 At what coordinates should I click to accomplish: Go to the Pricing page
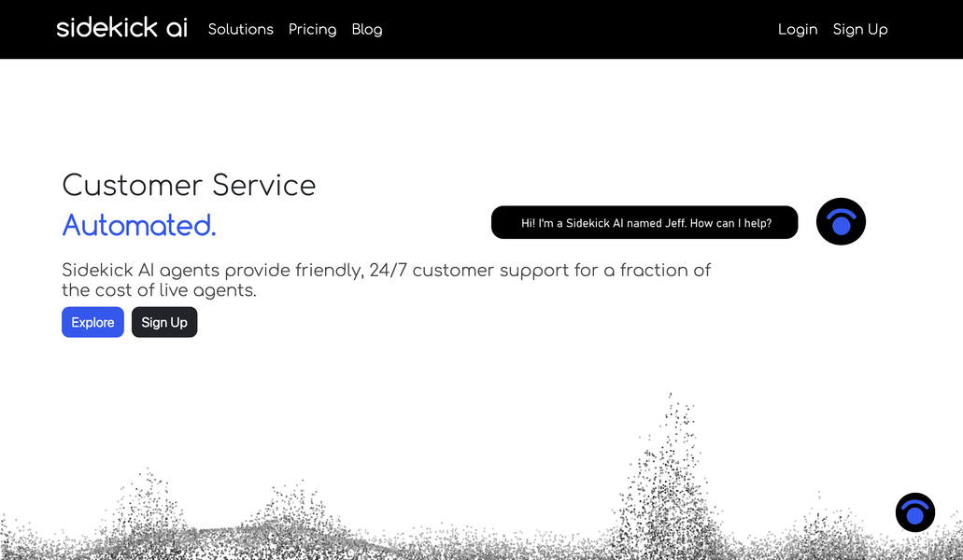pyautogui.click(x=312, y=29)
